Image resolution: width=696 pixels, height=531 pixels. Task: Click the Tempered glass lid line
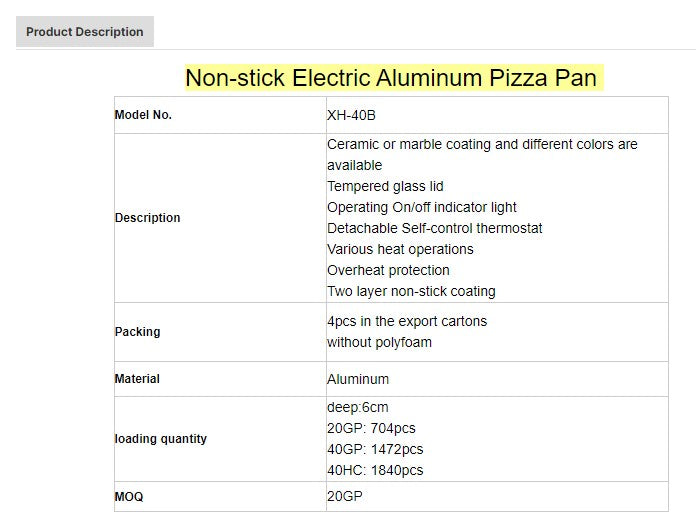coord(385,187)
